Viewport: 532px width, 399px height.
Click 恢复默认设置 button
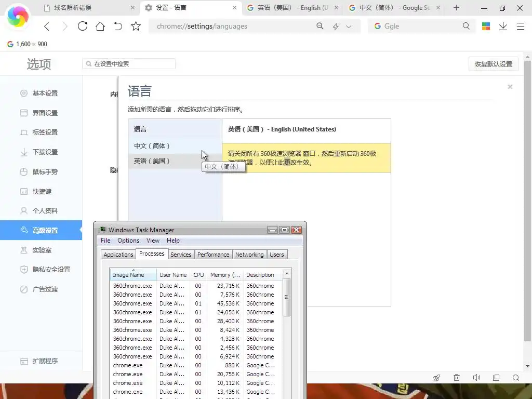click(x=494, y=64)
